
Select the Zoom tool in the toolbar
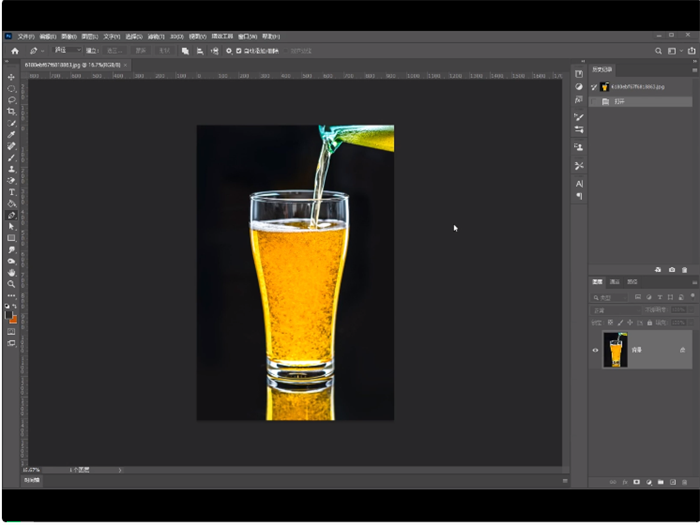12,284
